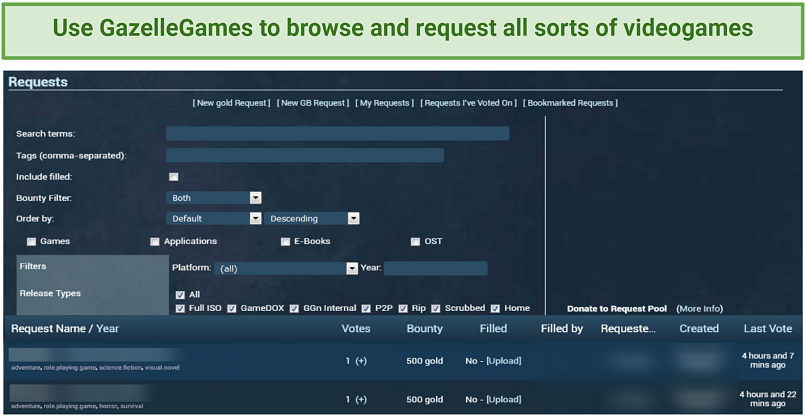Toggle the Include filled checkbox
806x416 pixels.
(x=174, y=177)
